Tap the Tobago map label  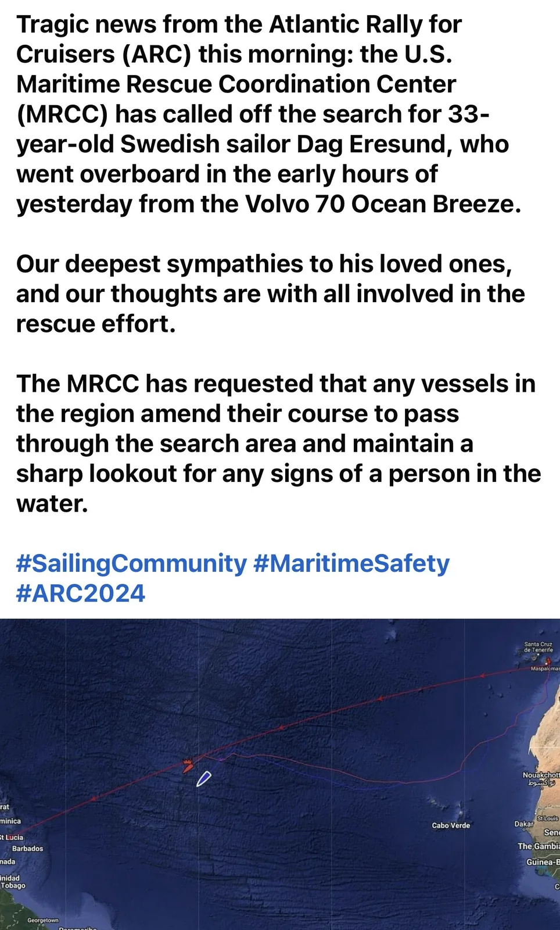pyautogui.click(x=13, y=886)
